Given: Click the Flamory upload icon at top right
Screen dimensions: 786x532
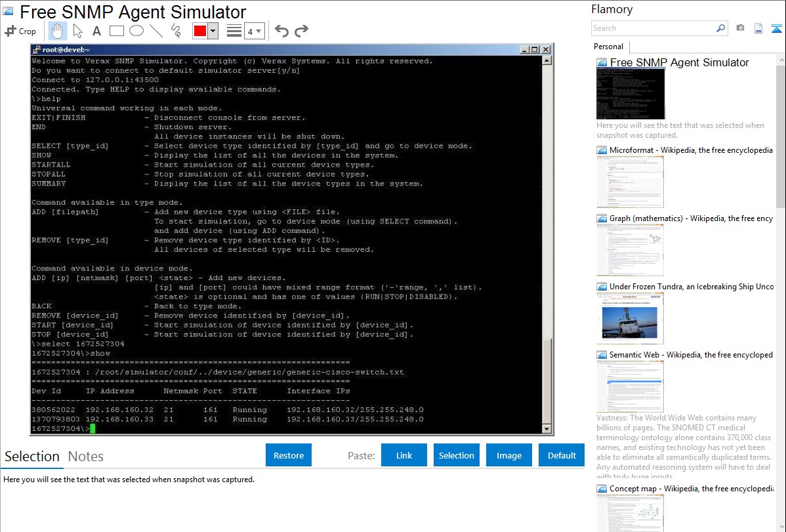Looking at the screenshot, I should (x=776, y=28).
